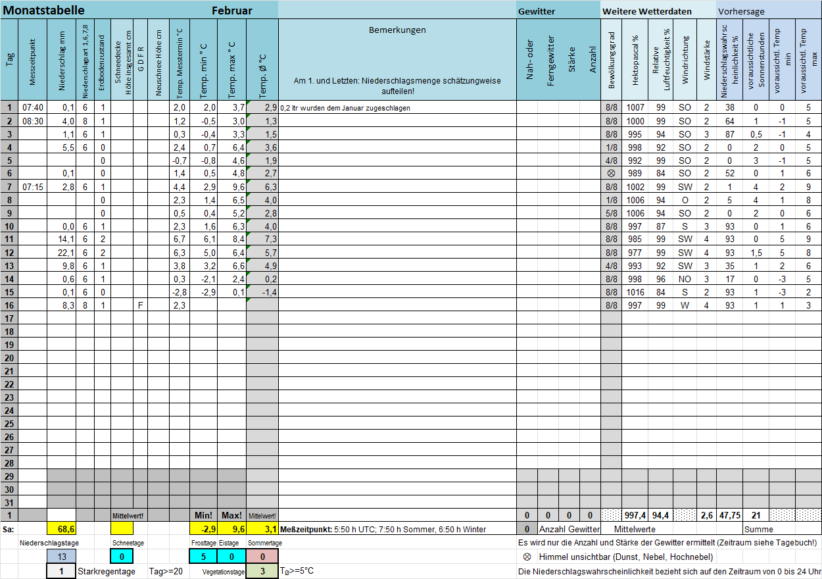
Task: Select the 'F' entry in day 16 row
Action: 139,305
